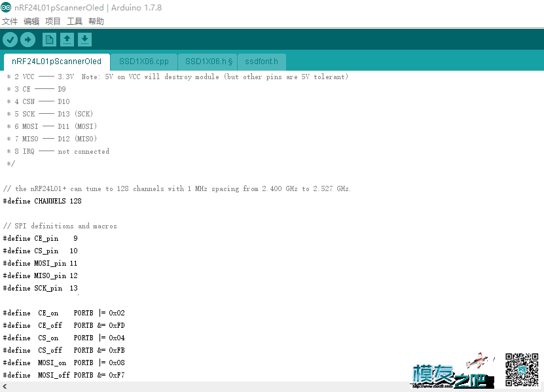Click the '#define CE_pin 9' line
544x392 pixels.
pos(40,239)
